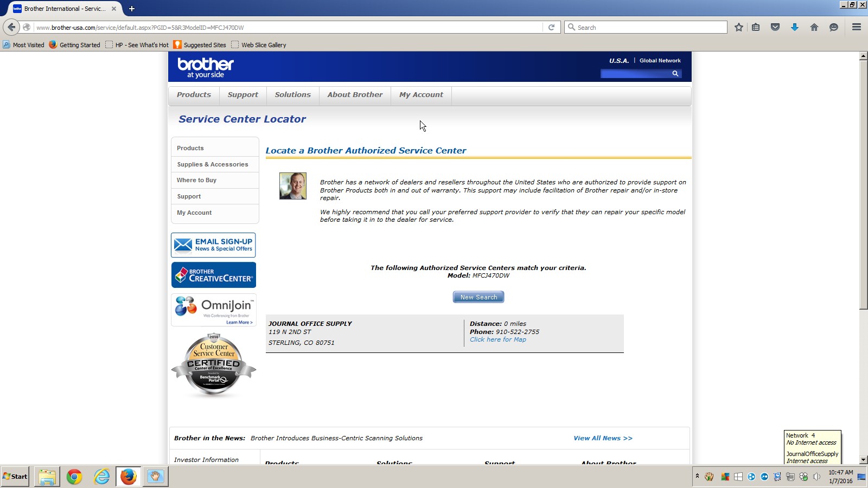
Task: Click the phone number 910-522-2755
Action: pyautogui.click(x=518, y=332)
